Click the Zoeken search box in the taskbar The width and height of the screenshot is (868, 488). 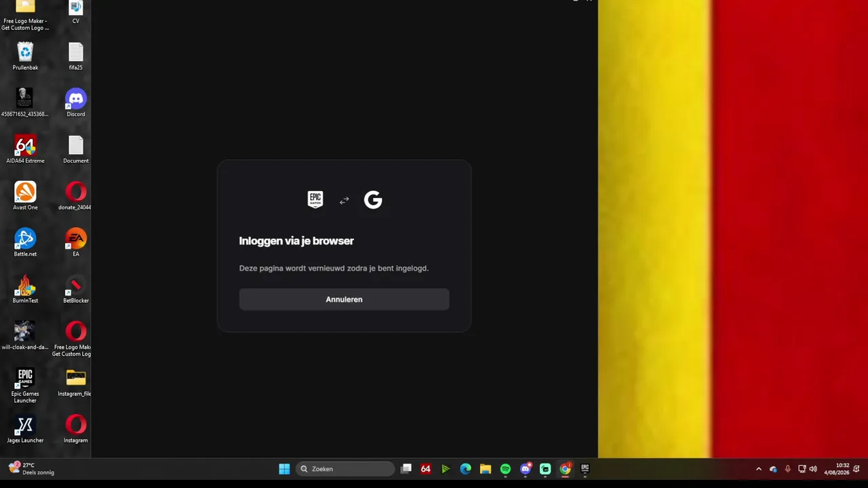click(x=345, y=469)
